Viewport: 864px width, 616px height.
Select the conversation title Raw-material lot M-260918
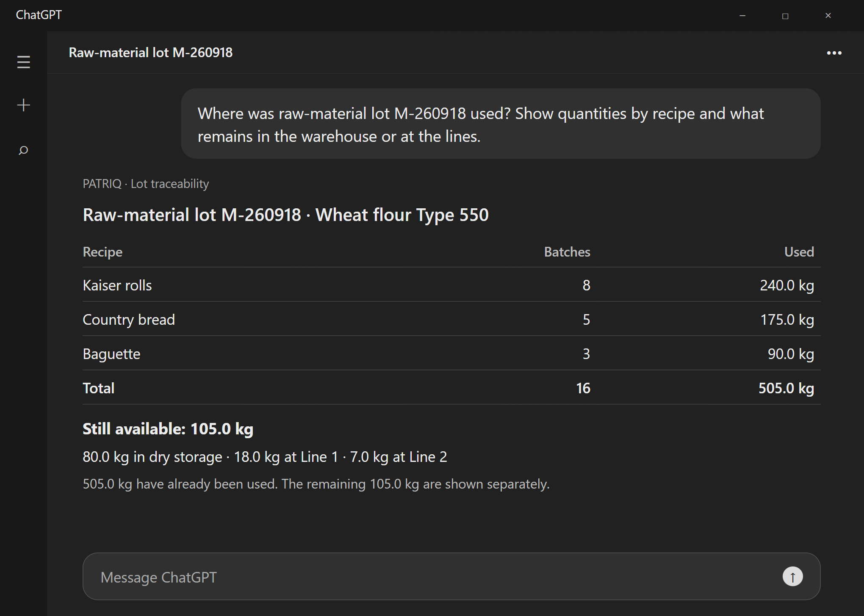click(x=151, y=52)
